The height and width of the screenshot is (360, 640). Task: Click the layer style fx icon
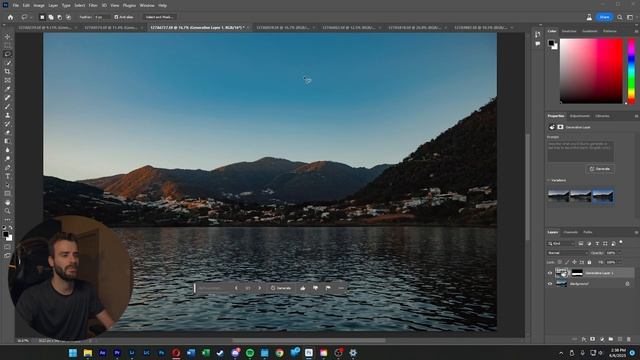(584, 339)
